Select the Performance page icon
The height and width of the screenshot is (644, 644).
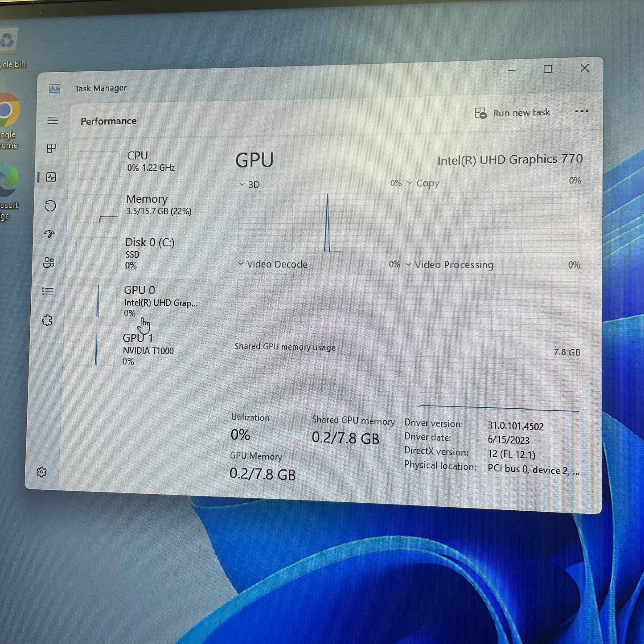click(51, 177)
